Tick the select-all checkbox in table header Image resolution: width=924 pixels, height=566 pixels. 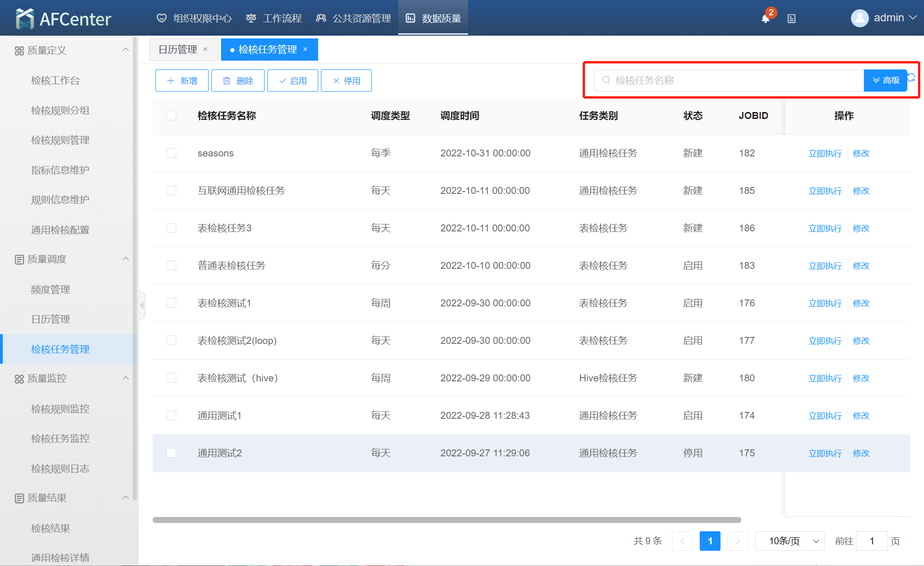(x=172, y=116)
